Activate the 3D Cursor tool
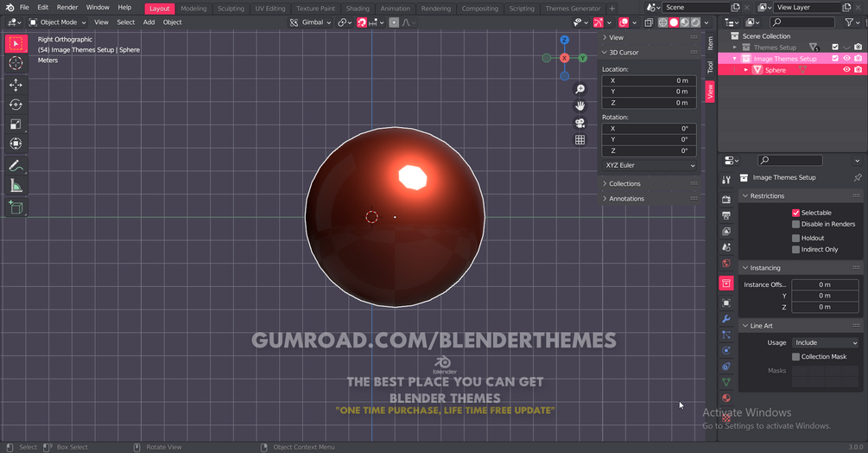 pyautogui.click(x=16, y=63)
